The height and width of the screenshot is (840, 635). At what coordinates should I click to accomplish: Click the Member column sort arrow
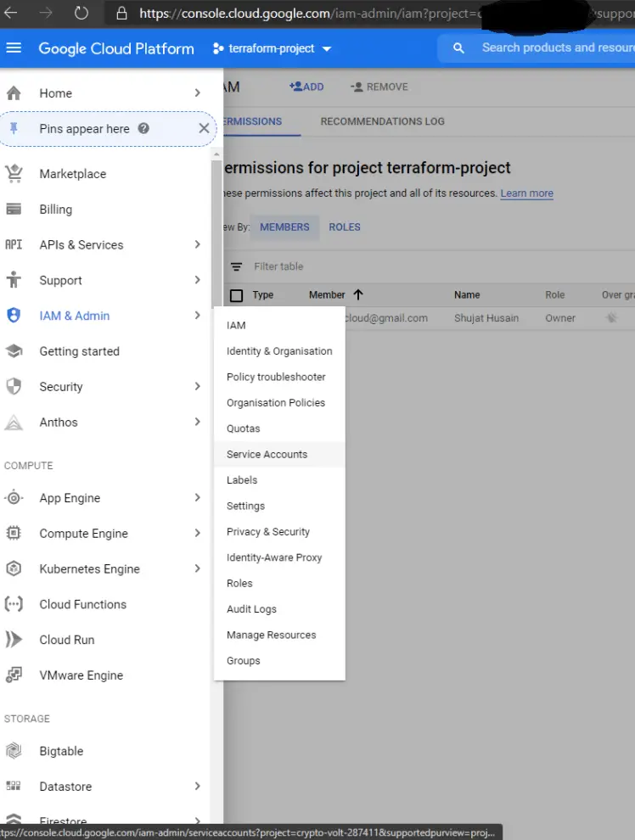(x=358, y=294)
